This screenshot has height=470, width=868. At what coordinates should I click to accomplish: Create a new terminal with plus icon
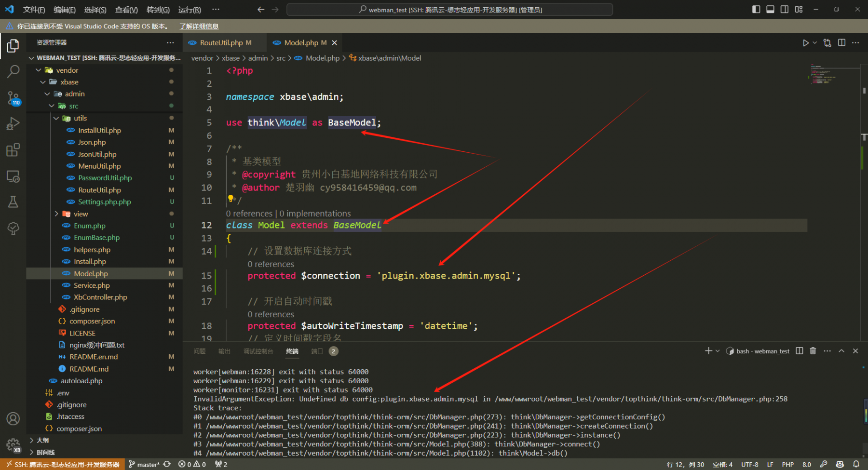coord(708,351)
